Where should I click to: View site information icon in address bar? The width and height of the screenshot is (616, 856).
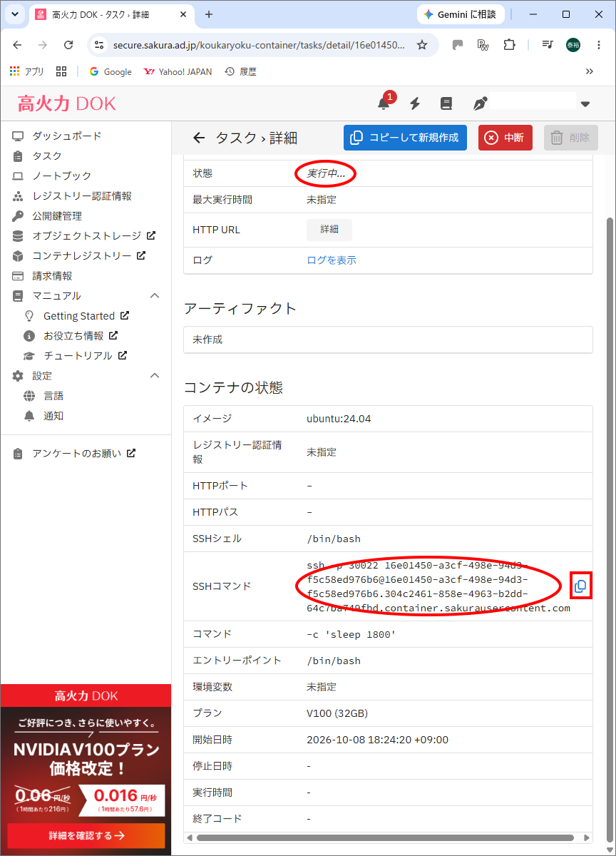click(101, 45)
